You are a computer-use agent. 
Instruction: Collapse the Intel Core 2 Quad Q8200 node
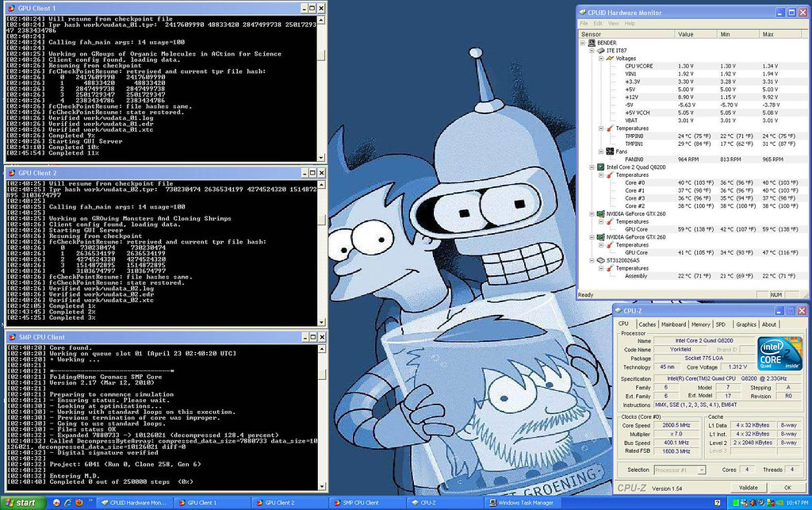pos(592,167)
